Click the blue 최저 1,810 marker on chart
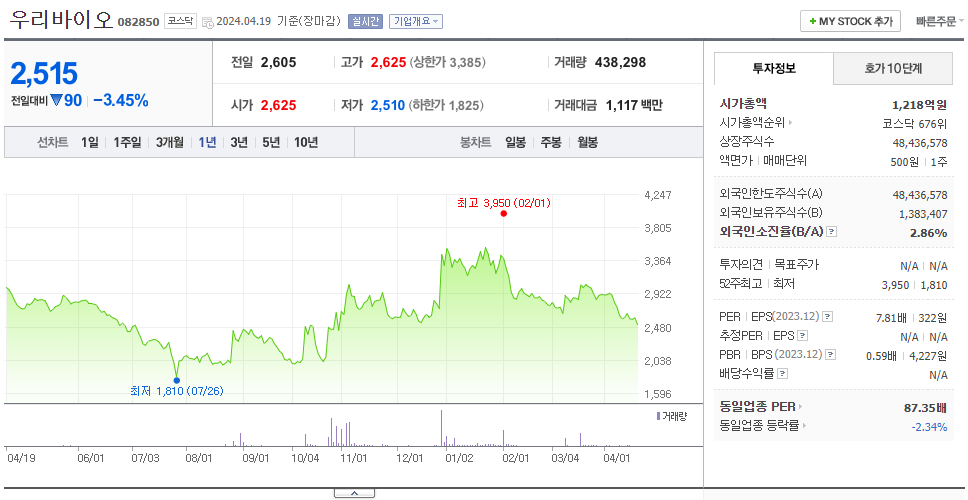Screen dimensions: 968x500 click(x=177, y=380)
